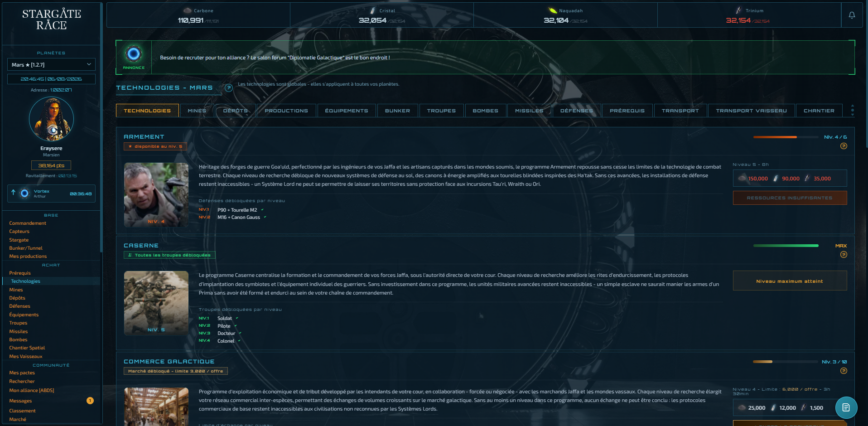Image resolution: width=868 pixels, height=426 pixels.
Task: Click the Armement technology thumbnail
Action: tap(156, 195)
